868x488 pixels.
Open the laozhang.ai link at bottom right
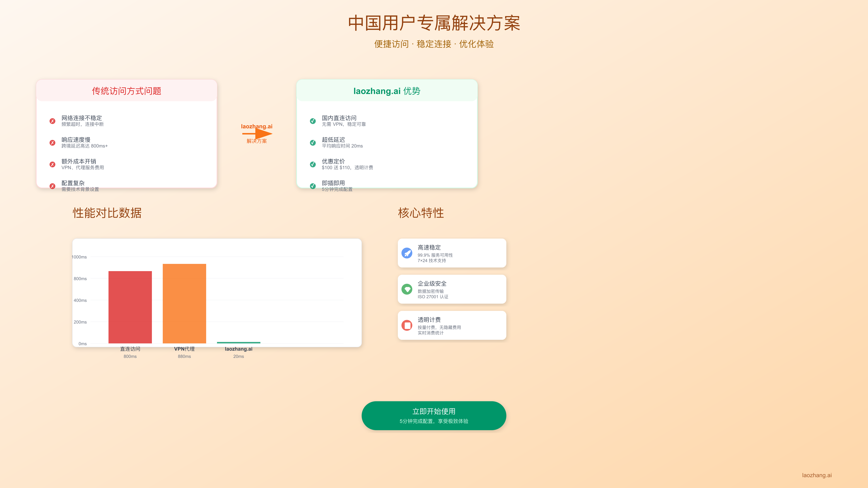click(x=816, y=475)
